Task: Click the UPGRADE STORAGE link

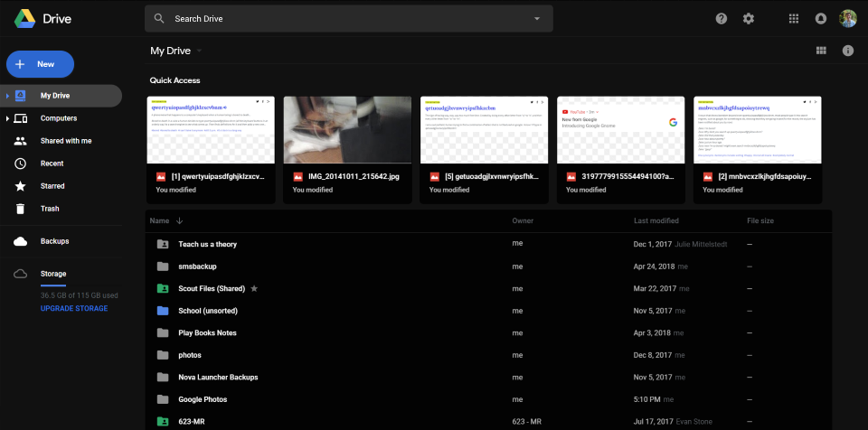Action: pyautogui.click(x=74, y=308)
